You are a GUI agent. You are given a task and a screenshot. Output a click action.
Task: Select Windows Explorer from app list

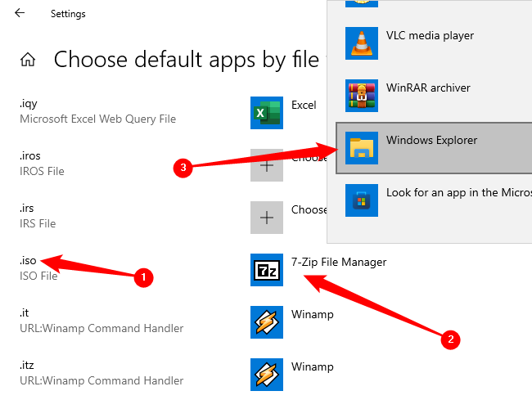coord(431,141)
